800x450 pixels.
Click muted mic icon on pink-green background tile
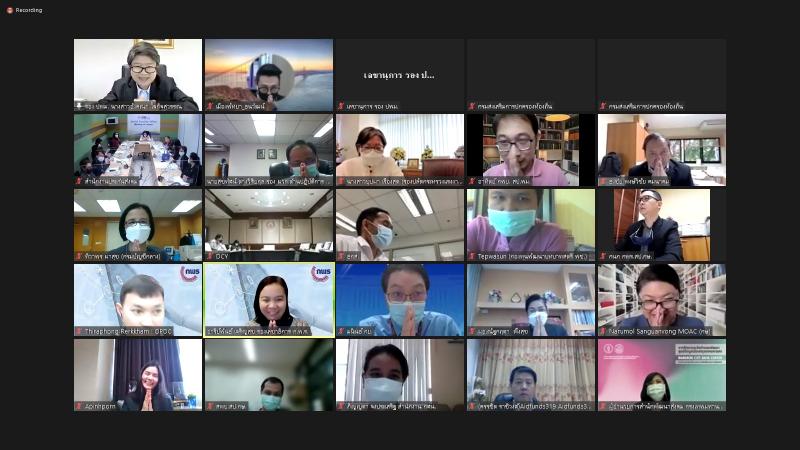[x=603, y=406]
